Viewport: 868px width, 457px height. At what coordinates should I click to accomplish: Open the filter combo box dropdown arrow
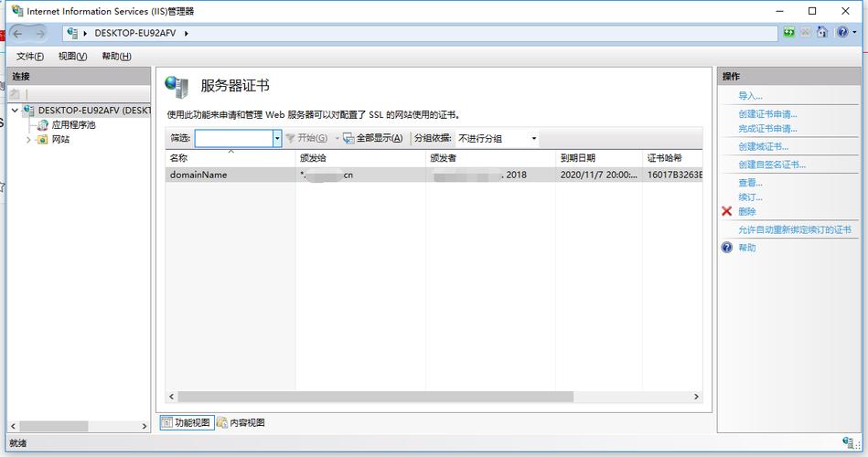pos(277,138)
